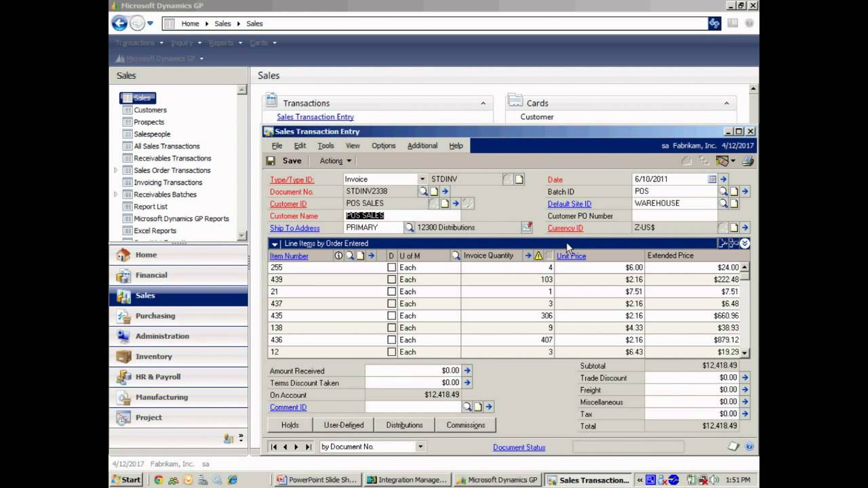This screenshot has height=488, width=868.
Task: Open the Actions dropdown
Action: (336, 161)
